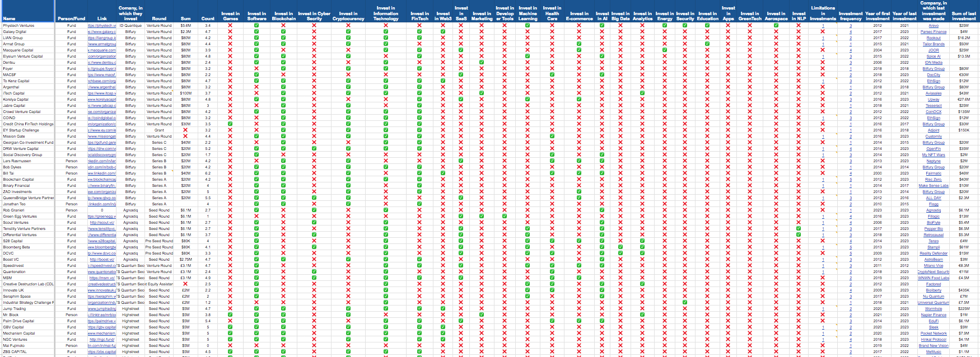Click Galaxy Digital's red Limitations in Investments cross
The width and height of the screenshot is (980, 357).
pos(823,32)
